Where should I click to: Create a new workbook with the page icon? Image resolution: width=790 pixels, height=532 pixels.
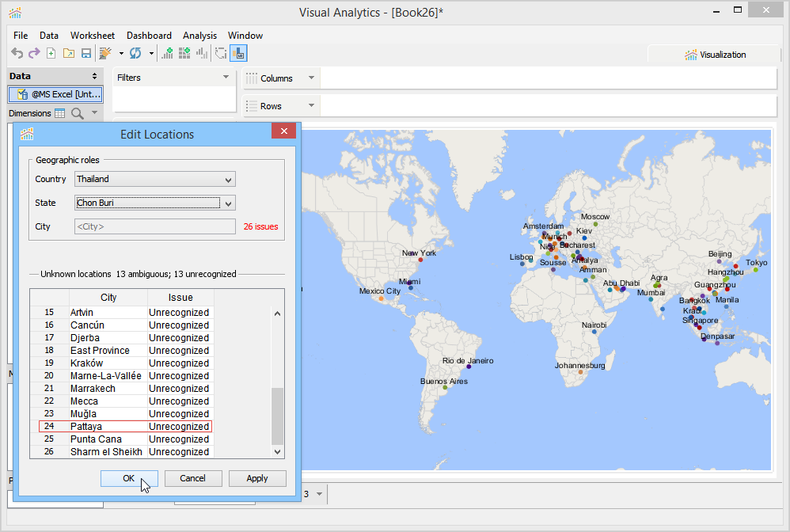tap(51, 53)
